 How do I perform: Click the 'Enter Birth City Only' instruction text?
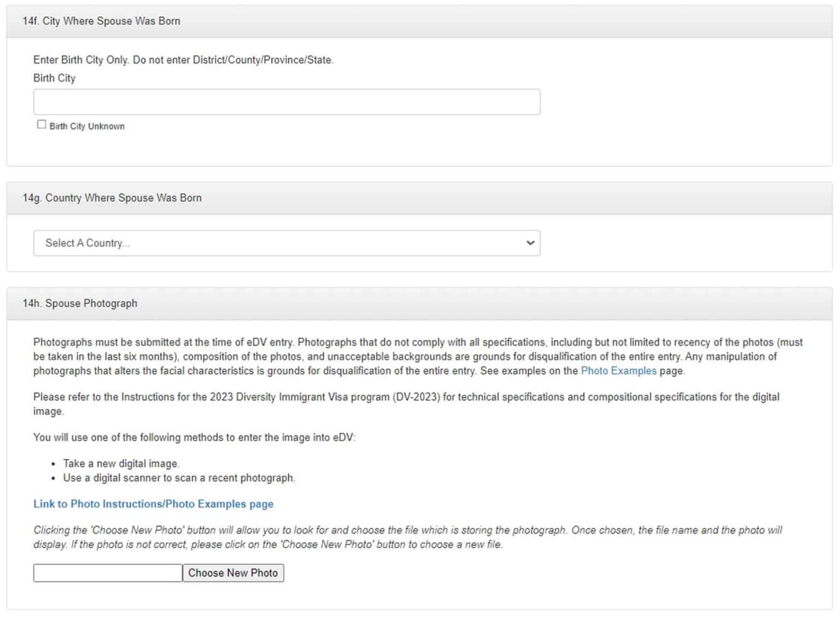[183, 60]
